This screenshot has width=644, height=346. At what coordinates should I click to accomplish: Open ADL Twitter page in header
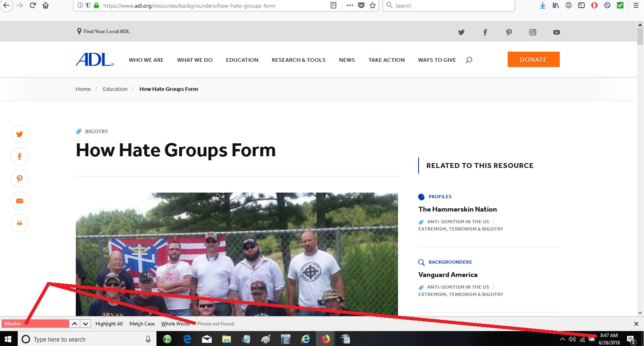click(461, 32)
